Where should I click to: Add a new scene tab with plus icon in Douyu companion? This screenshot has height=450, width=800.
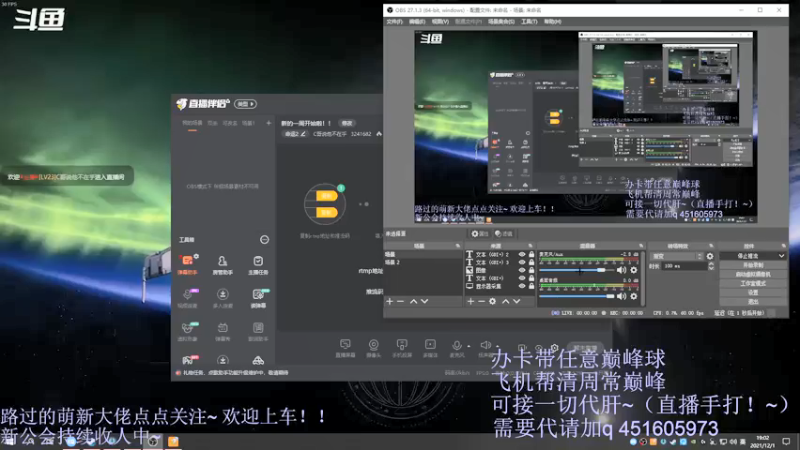pyautogui.click(x=268, y=123)
